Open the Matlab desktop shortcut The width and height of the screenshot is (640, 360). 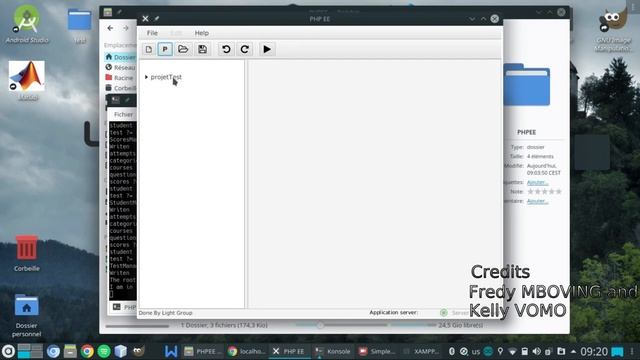[x=27, y=81]
